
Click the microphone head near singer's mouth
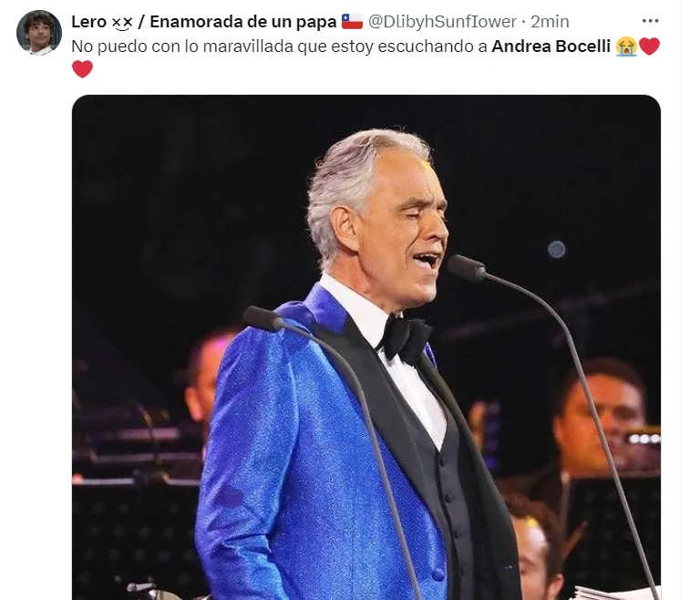(x=466, y=268)
